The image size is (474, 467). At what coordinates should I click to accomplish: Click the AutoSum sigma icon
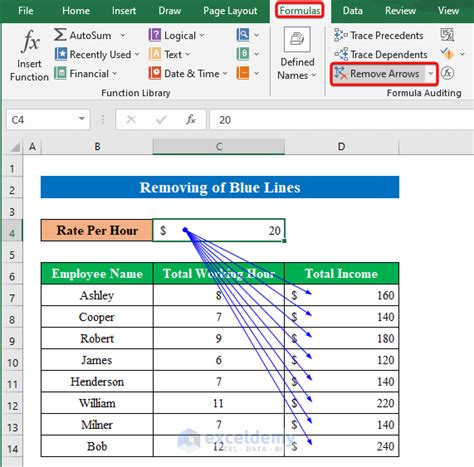click(60, 35)
